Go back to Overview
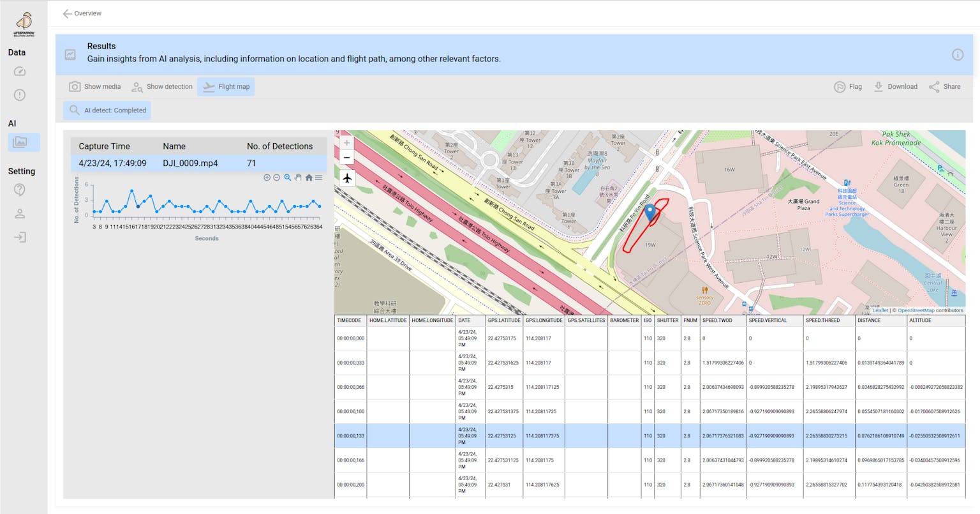 (x=82, y=13)
